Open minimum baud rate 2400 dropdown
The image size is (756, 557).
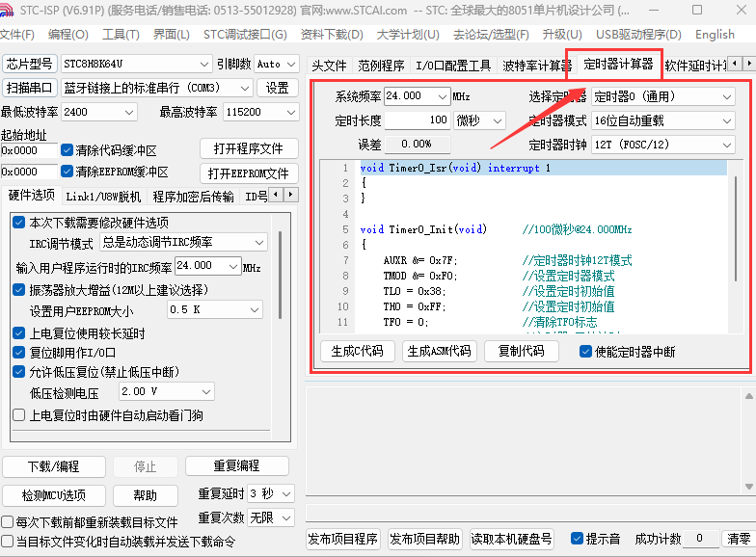[x=99, y=112]
